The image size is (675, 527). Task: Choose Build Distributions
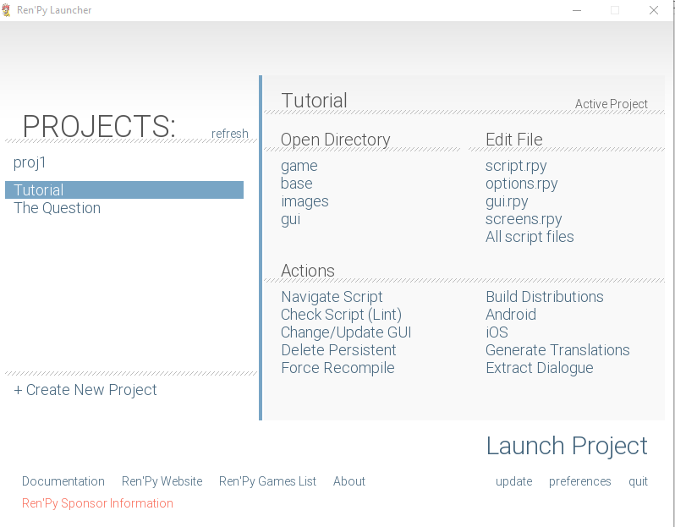544,297
